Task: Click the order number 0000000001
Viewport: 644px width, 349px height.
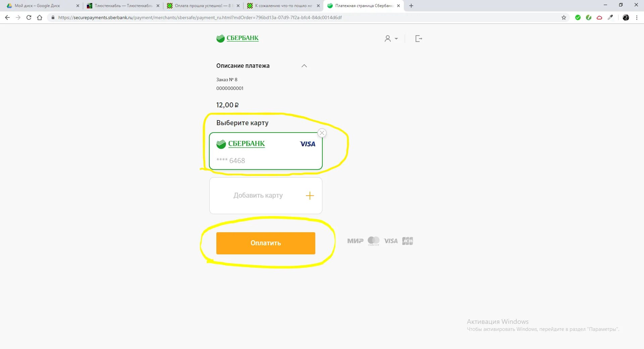Action: point(230,88)
